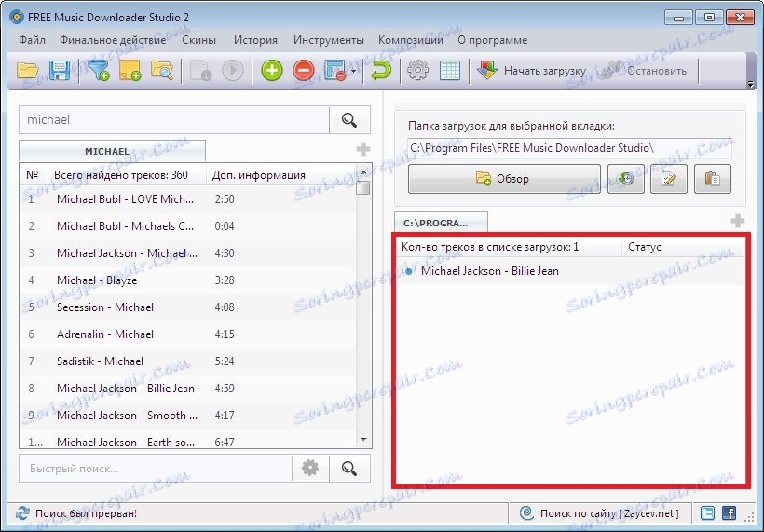Click the folder search magnifier toolbar icon
Image resolution: width=764 pixels, height=532 pixels.
click(162, 71)
